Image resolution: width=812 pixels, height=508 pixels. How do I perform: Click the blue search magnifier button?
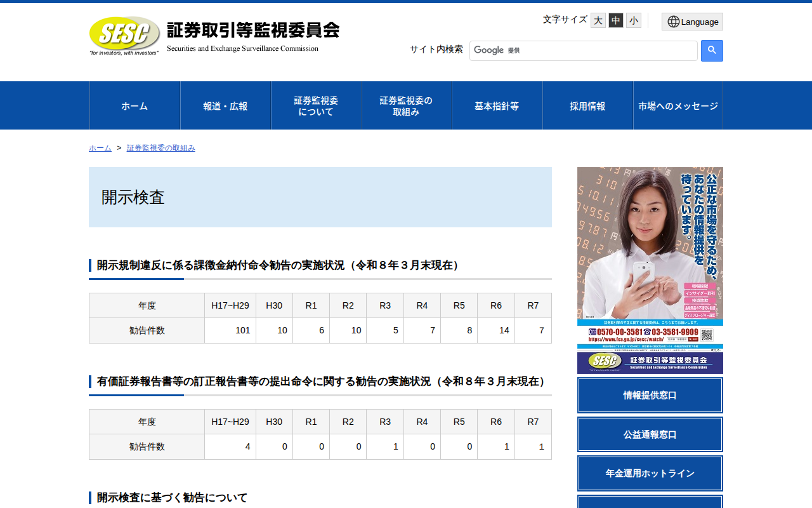tap(712, 51)
